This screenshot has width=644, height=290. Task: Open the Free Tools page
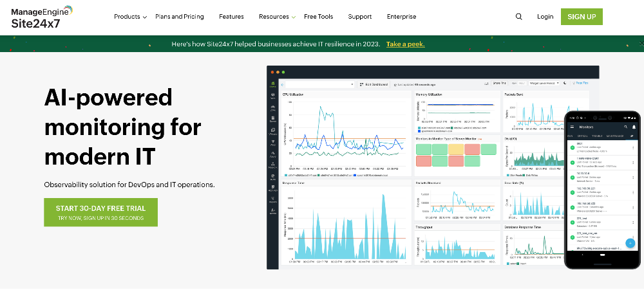point(318,17)
